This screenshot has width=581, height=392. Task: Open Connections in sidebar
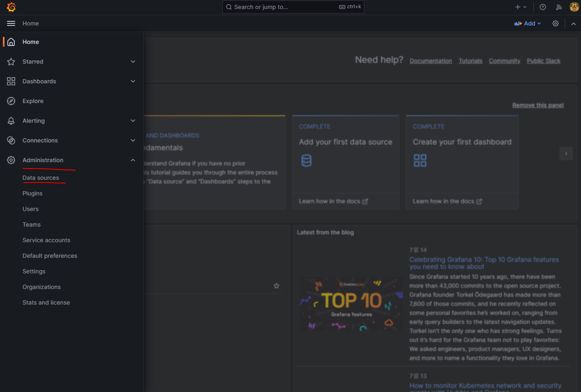tap(40, 140)
